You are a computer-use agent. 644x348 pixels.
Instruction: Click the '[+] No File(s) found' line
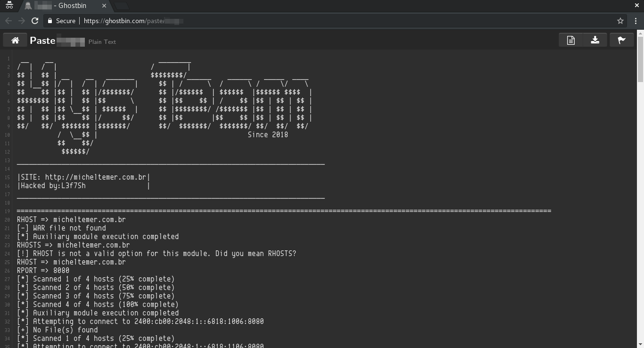(57, 330)
